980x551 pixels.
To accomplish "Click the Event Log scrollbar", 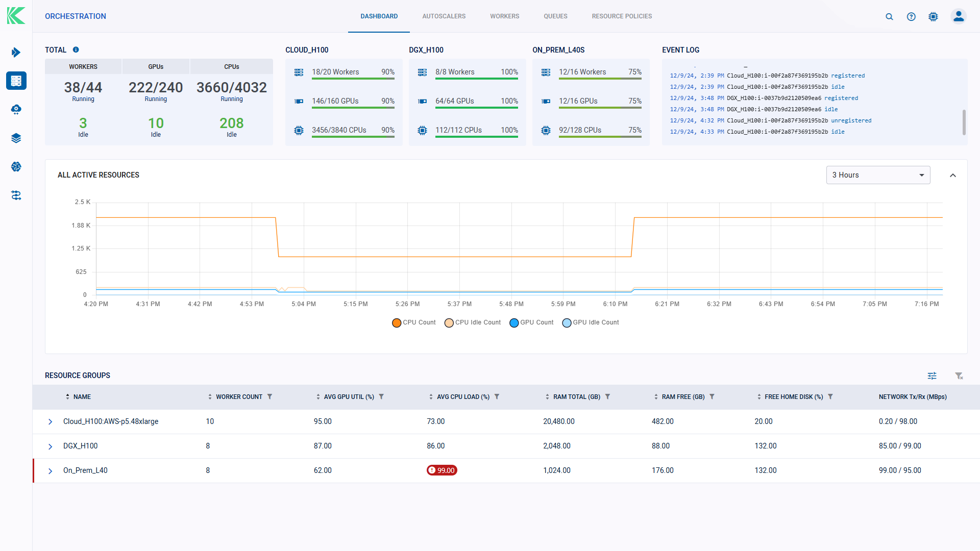I will 964,122.
